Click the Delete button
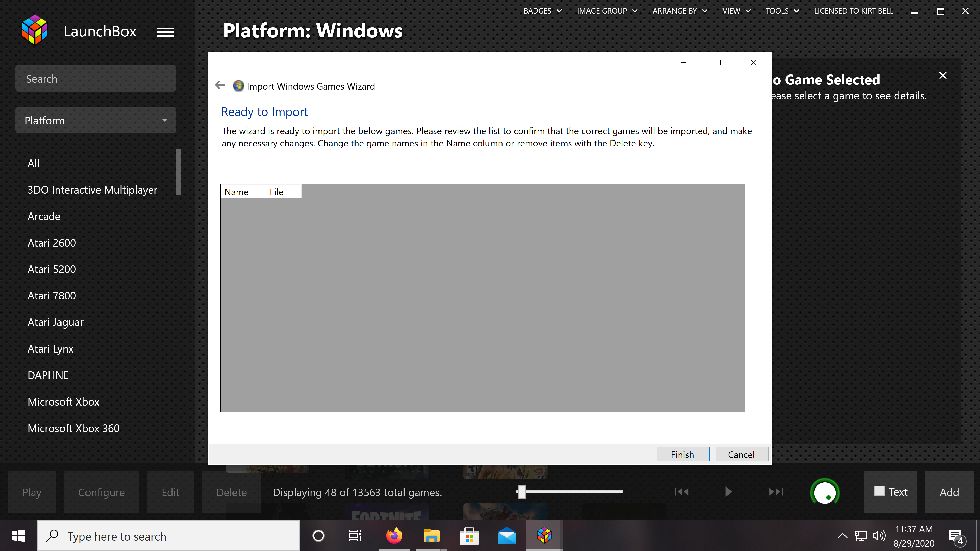The height and width of the screenshot is (551, 980). 231,492
